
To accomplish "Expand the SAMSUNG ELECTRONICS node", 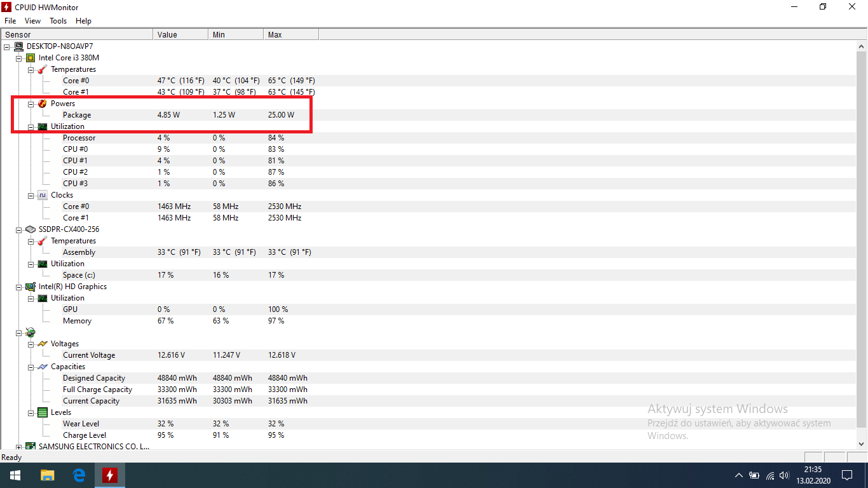I will coord(19,447).
